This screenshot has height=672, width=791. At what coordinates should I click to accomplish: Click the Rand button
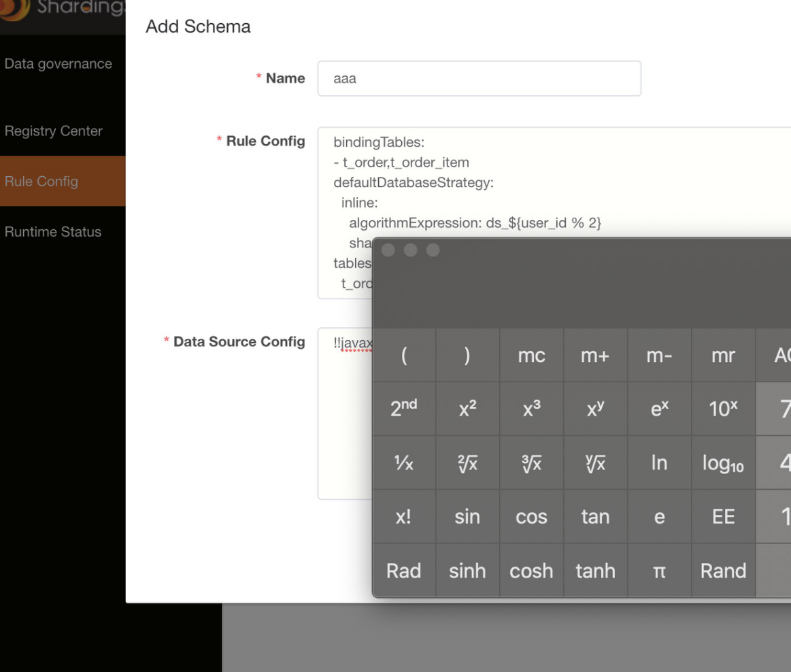[724, 571]
